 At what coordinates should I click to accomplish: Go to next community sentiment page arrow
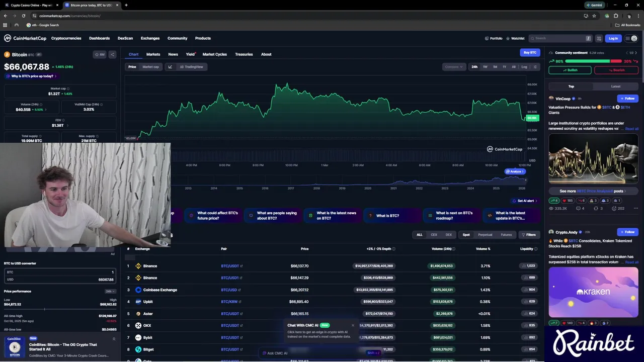tap(636, 53)
